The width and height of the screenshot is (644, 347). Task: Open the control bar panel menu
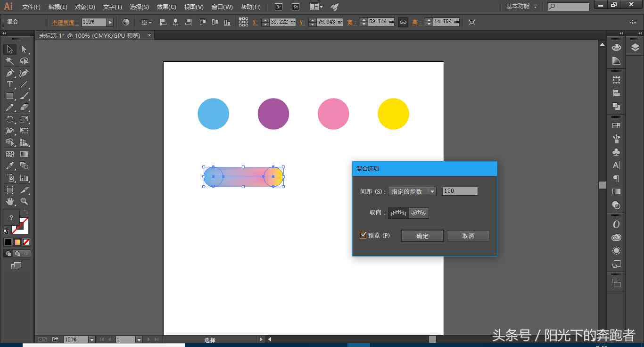[633, 22]
